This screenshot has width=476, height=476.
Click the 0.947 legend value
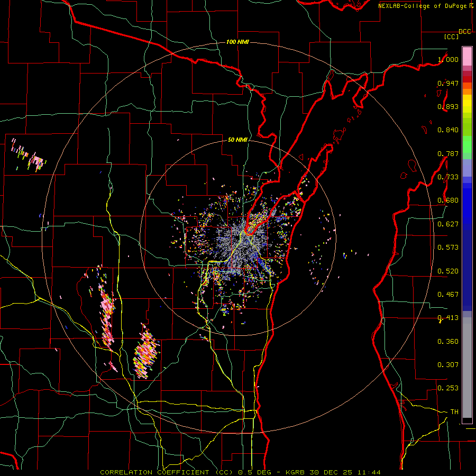[x=448, y=83]
